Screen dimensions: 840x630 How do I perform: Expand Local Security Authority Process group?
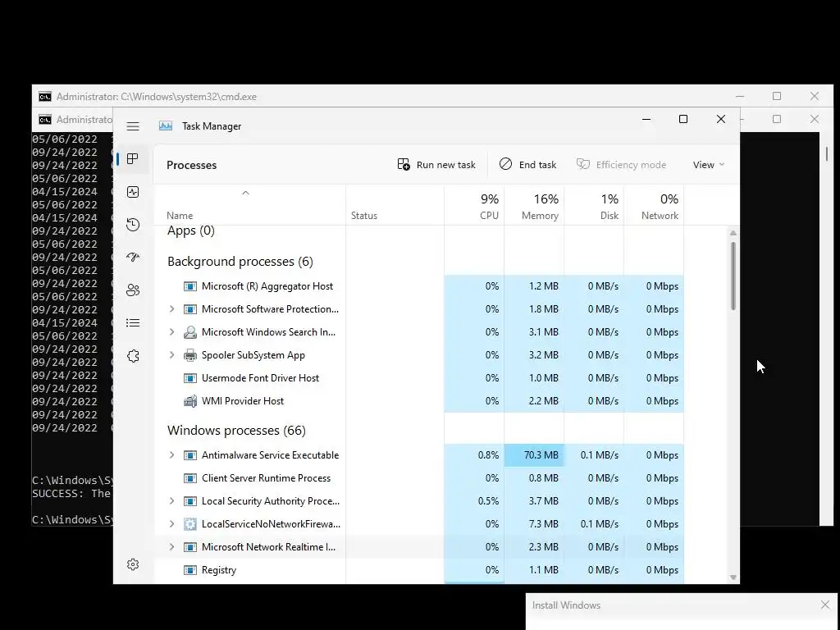pyautogui.click(x=171, y=501)
